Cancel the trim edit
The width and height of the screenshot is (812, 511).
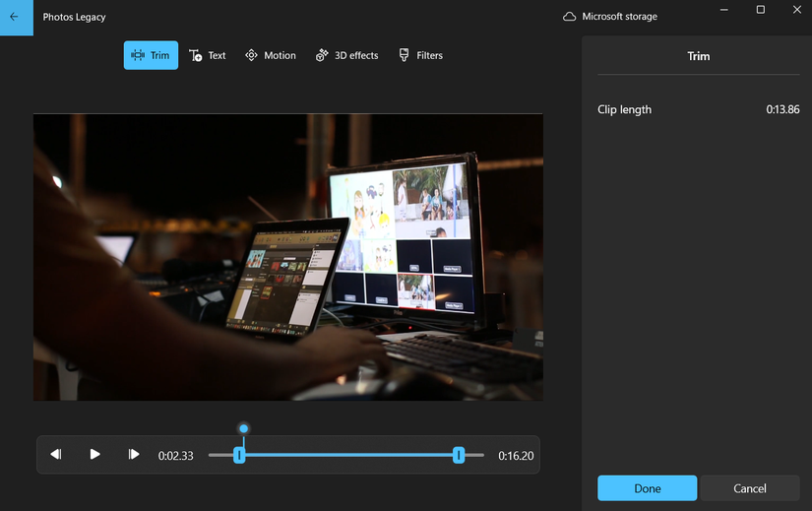pyautogui.click(x=749, y=488)
